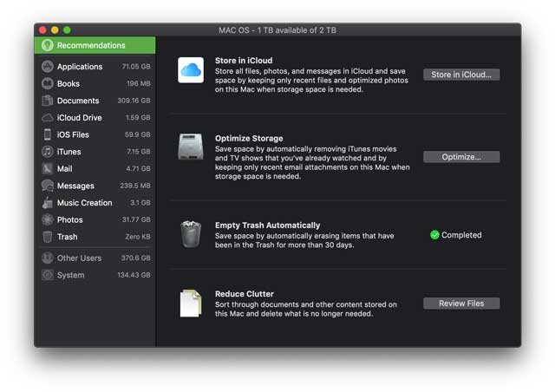This screenshot has height=392, width=555.
Task: Click the iTunes music note icon
Action: click(x=48, y=152)
